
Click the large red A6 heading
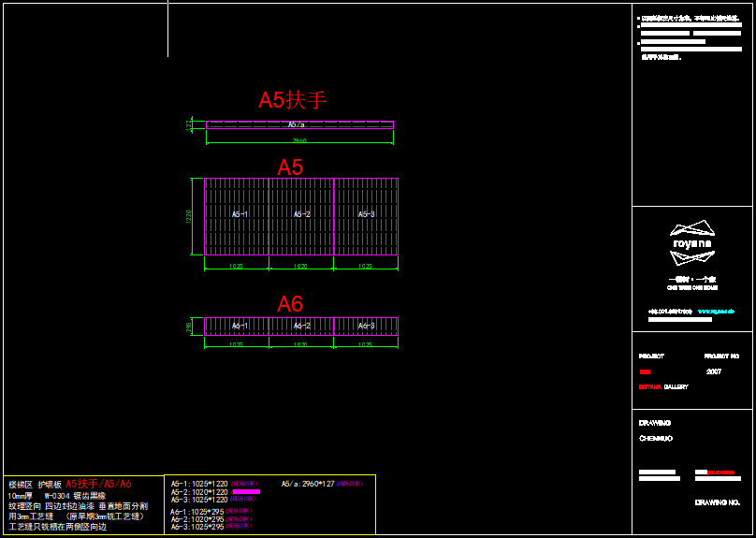(x=290, y=304)
